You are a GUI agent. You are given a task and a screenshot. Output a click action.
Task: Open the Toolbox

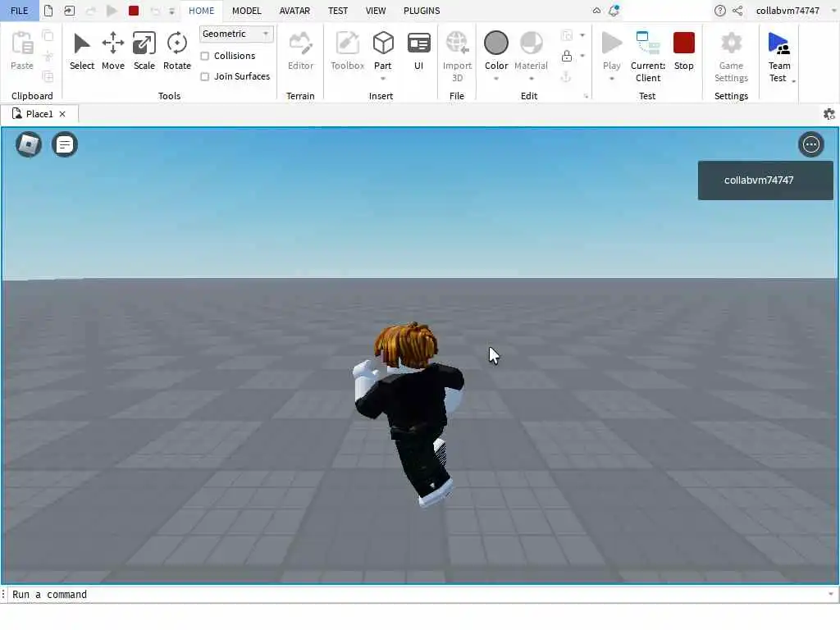[347, 51]
